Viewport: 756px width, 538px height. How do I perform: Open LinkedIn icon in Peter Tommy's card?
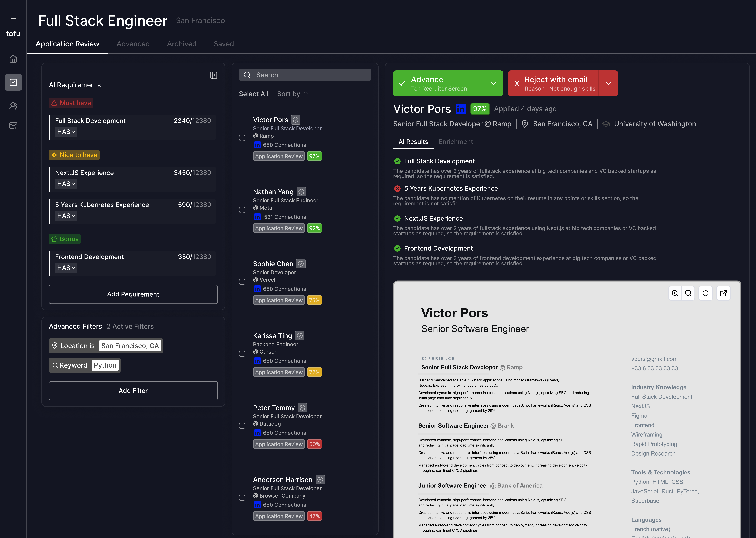click(257, 433)
